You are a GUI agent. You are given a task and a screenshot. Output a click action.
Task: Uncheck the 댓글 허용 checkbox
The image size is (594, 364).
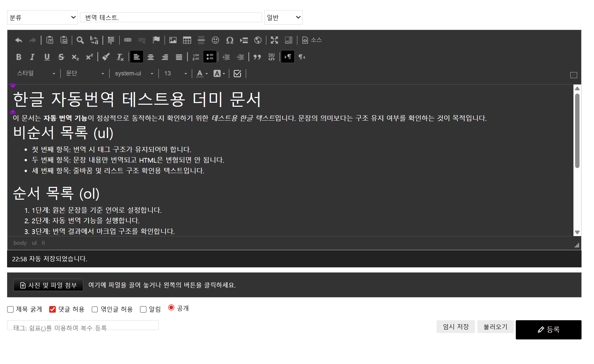tap(53, 309)
